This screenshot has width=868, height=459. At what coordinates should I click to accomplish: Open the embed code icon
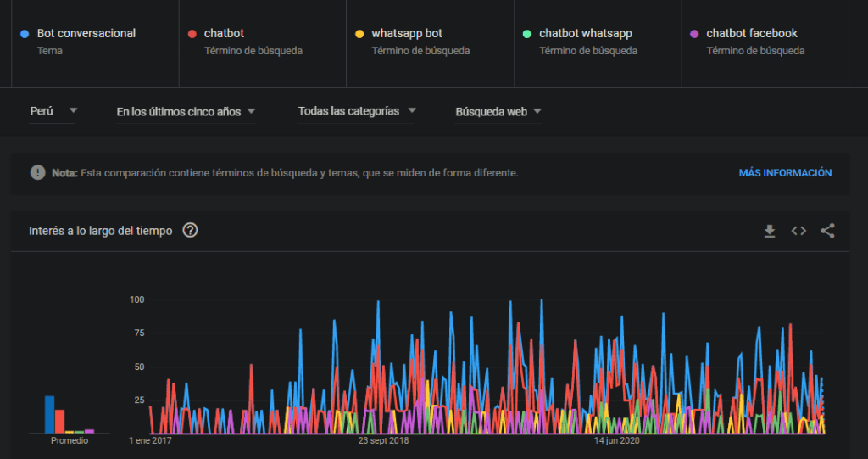[798, 231]
